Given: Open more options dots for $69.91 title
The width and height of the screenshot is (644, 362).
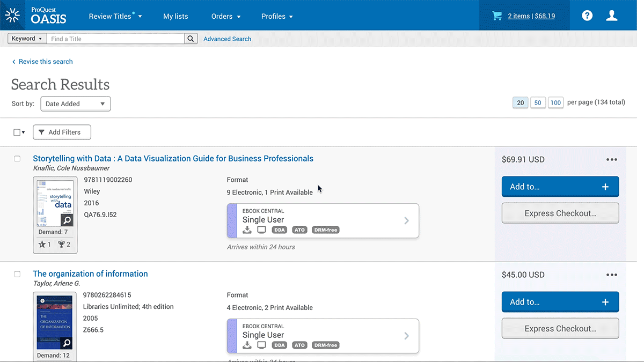Looking at the screenshot, I should [x=611, y=159].
